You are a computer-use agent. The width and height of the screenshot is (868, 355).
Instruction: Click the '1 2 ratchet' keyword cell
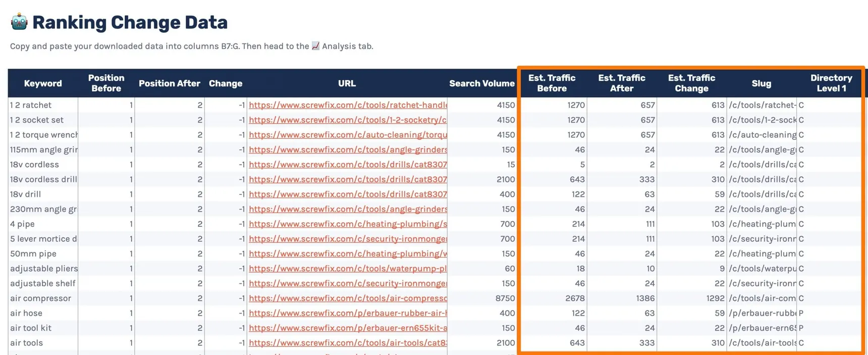tap(43, 105)
